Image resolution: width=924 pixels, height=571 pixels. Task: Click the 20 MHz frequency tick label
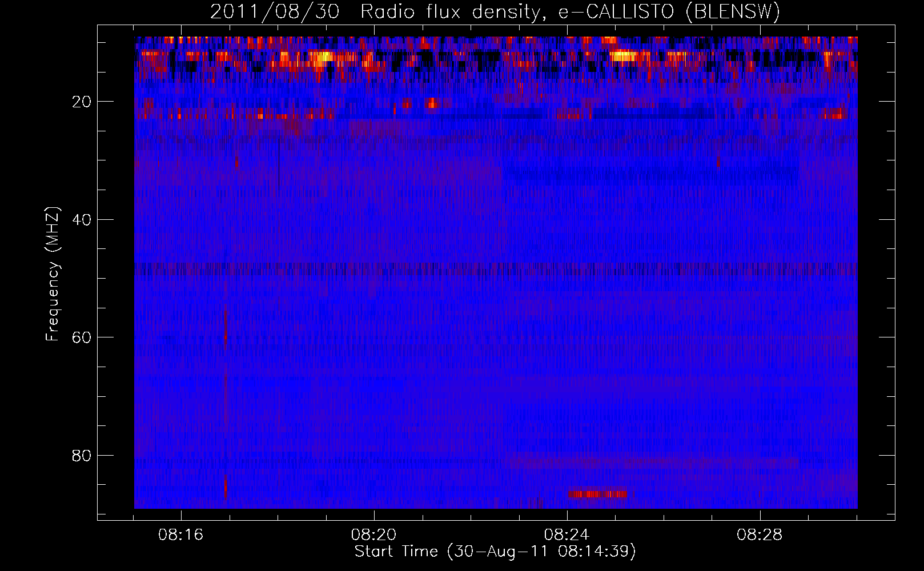pyautogui.click(x=82, y=102)
